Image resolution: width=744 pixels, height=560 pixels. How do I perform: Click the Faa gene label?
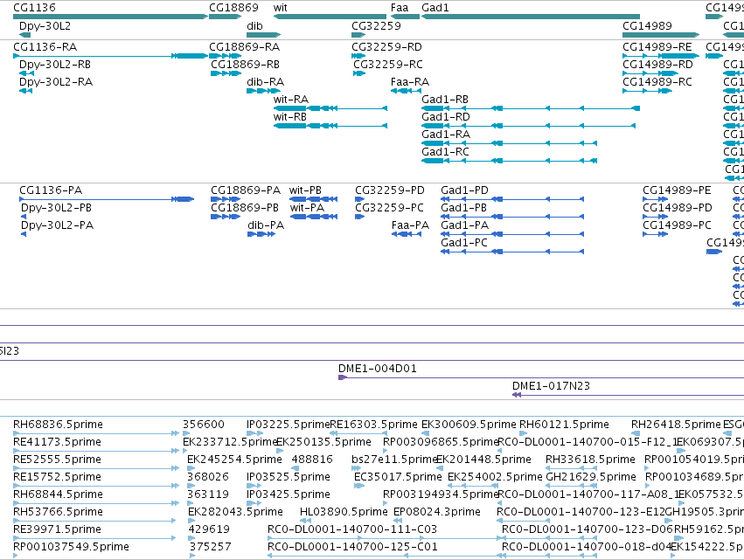click(x=399, y=8)
